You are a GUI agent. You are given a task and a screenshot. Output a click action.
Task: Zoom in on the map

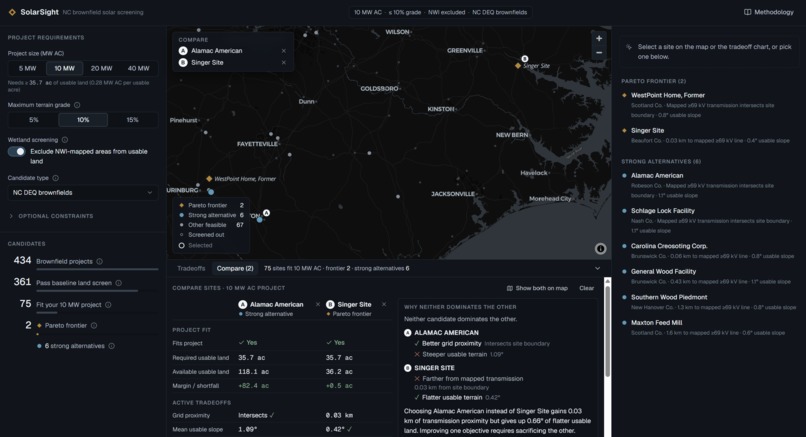coord(599,39)
